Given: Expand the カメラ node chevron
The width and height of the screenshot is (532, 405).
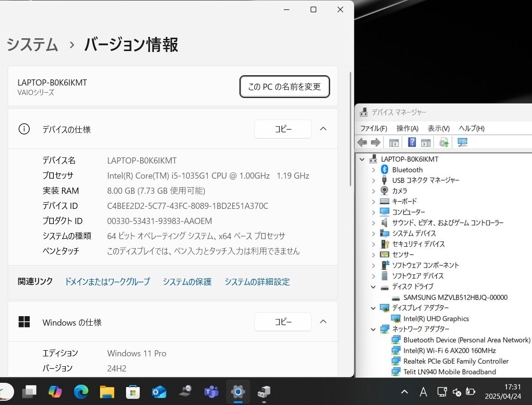Looking at the screenshot, I should tap(373, 191).
